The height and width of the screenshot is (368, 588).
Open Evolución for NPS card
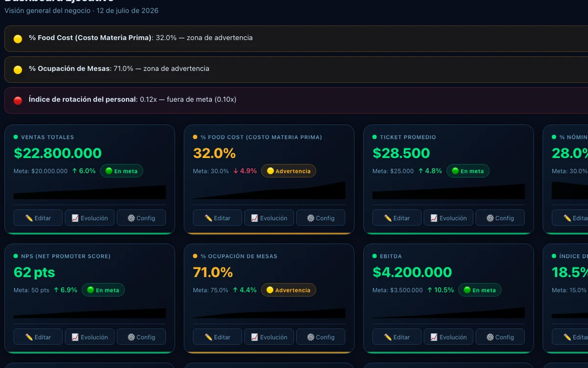[x=90, y=337]
